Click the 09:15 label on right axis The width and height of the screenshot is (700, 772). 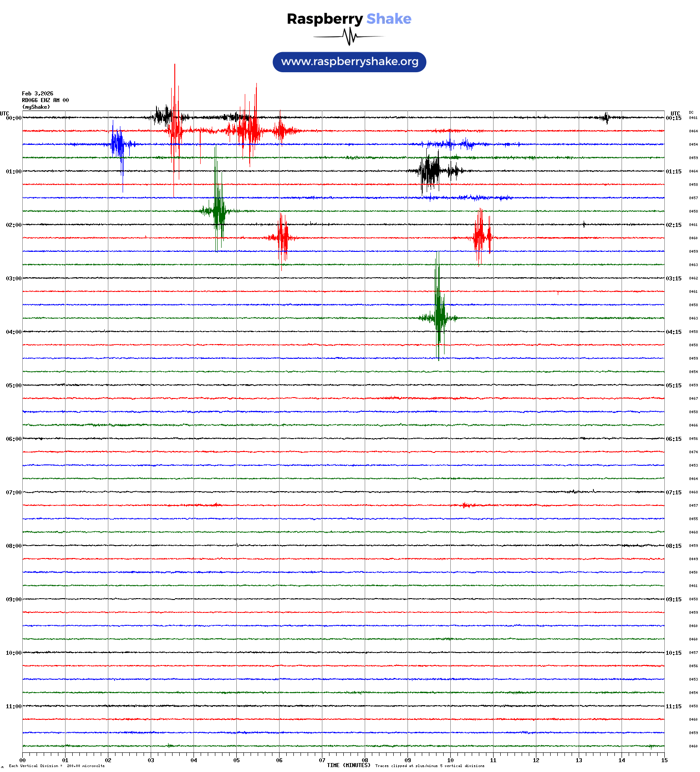pos(673,600)
